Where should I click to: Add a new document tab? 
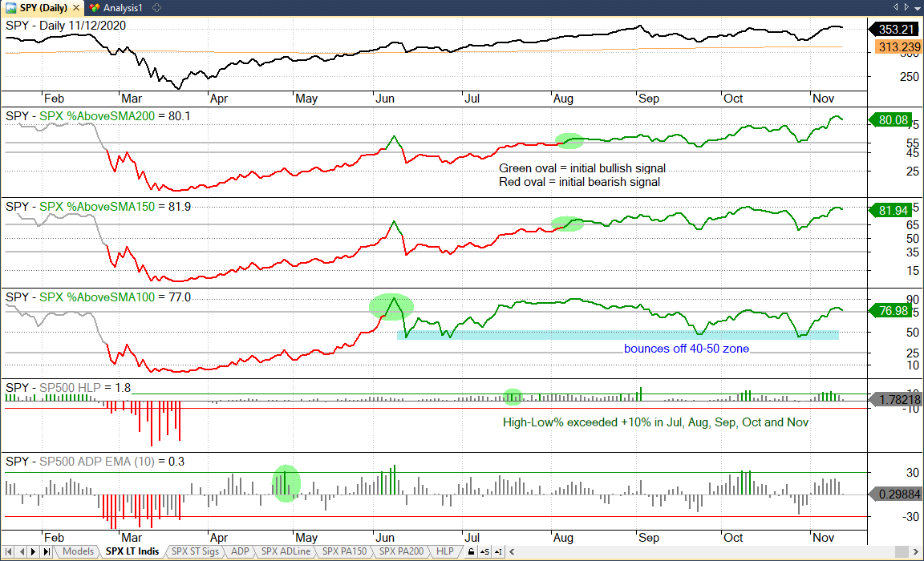[156, 8]
